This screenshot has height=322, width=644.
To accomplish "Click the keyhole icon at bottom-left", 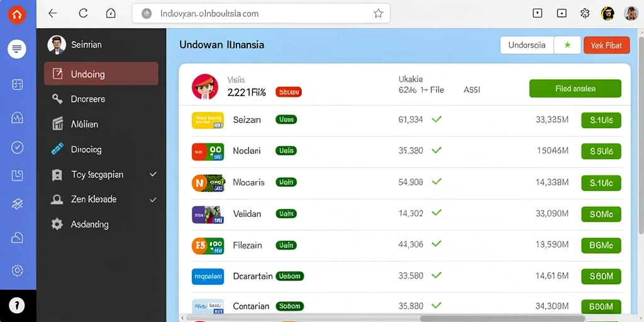I will 17,306.
